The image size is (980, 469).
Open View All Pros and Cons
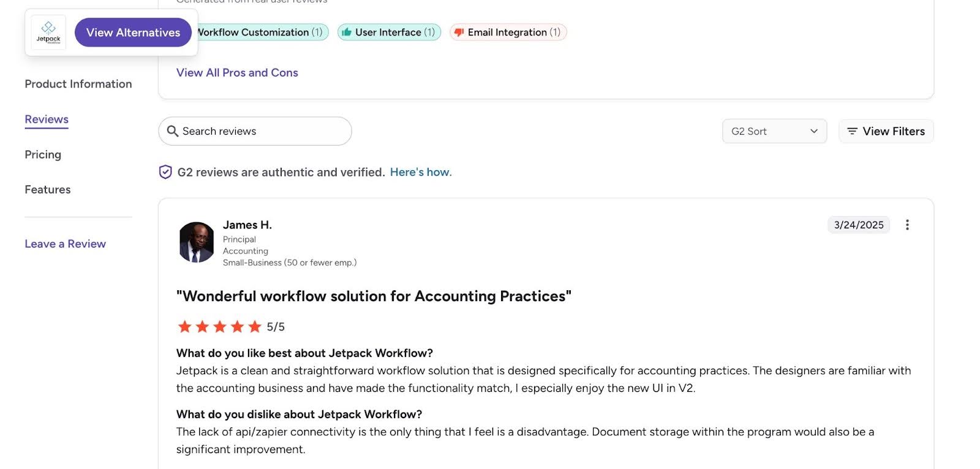[x=237, y=72]
